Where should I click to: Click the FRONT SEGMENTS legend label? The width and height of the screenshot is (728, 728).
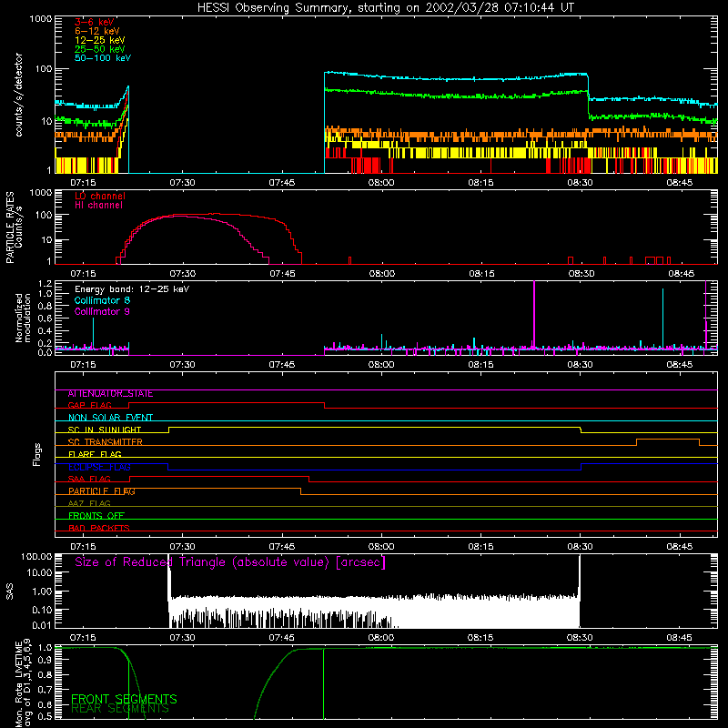coord(124,699)
